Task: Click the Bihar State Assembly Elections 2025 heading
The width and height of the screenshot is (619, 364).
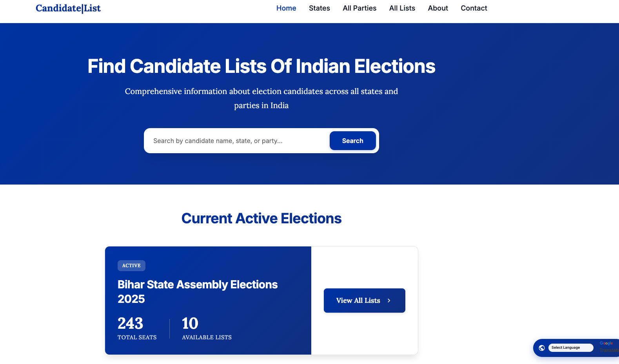Action: pos(197,292)
